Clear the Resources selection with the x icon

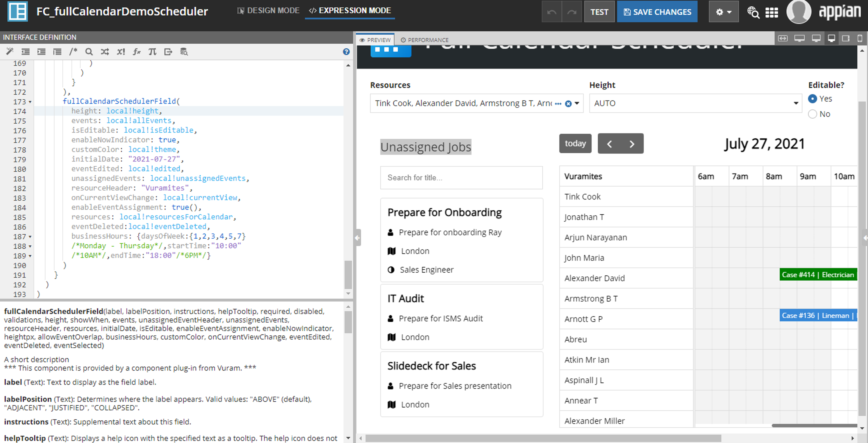pyautogui.click(x=568, y=104)
